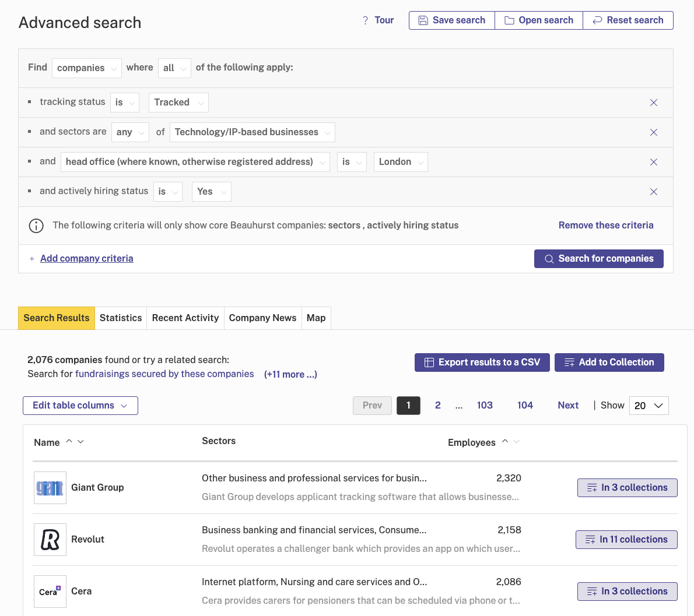Image resolution: width=694 pixels, height=616 pixels.
Task: Click the Revolut employee count 2,158
Action: (509, 530)
